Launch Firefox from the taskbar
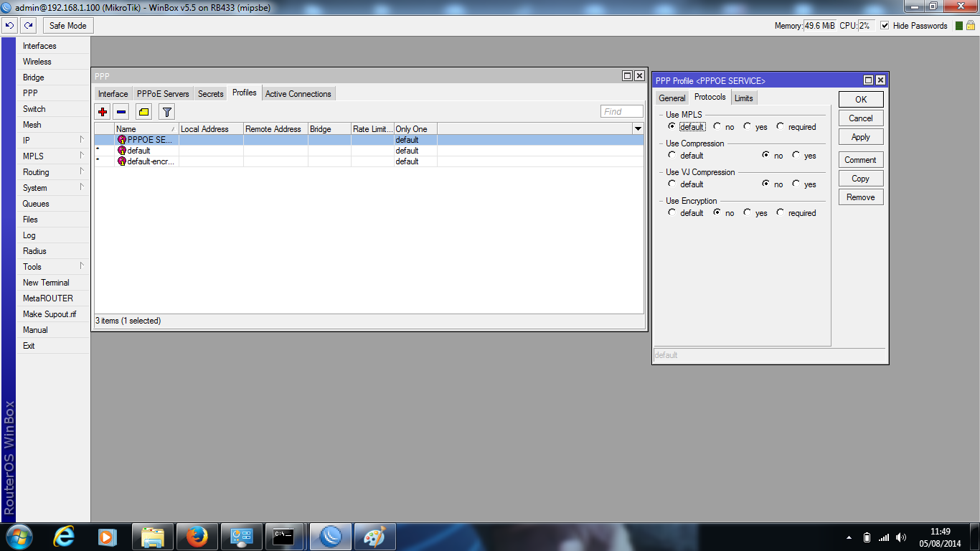Image resolution: width=980 pixels, height=551 pixels. [x=197, y=537]
